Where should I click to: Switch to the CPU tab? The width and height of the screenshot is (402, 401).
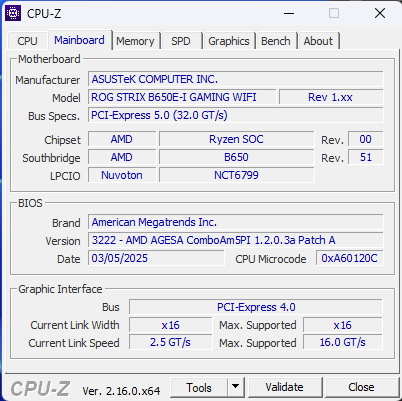tap(27, 41)
